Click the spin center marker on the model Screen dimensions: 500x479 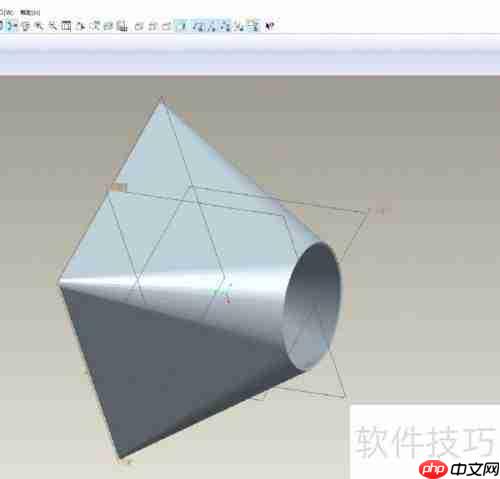pyautogui.click(x=223, y=293)
